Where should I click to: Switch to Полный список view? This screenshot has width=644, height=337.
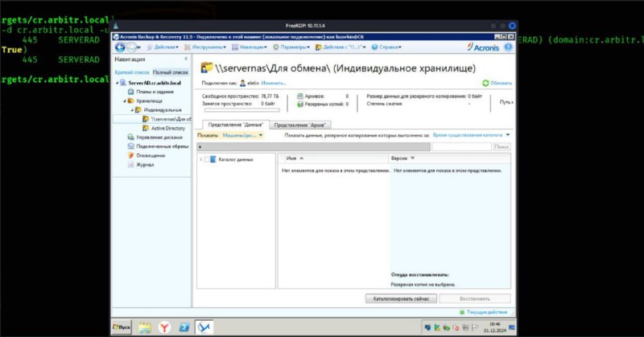[x=171, y=72]
